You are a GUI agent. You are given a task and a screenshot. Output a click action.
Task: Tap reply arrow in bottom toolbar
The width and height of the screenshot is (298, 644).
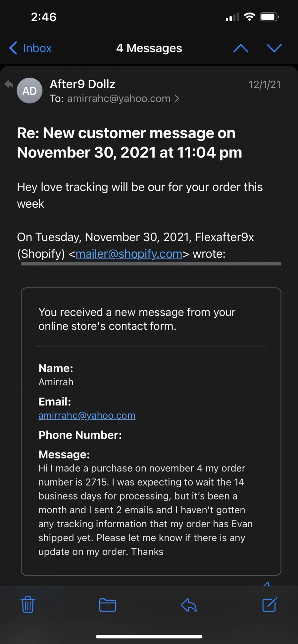click(189, 605)
